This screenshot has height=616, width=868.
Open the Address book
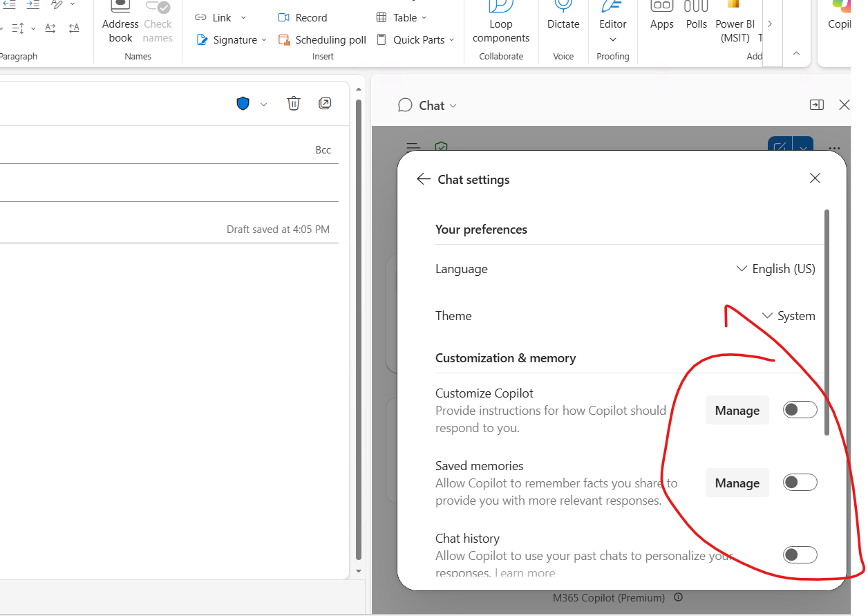(x=120, y=23)
